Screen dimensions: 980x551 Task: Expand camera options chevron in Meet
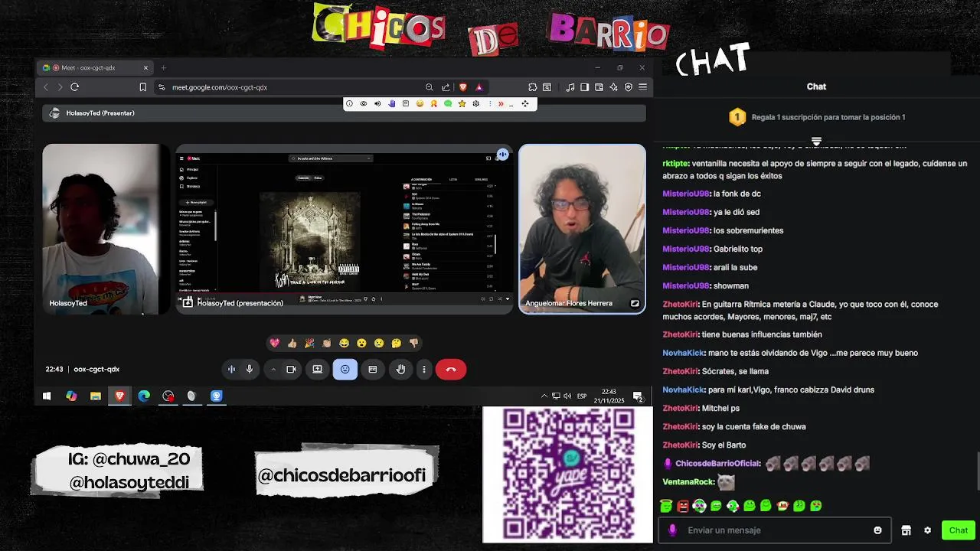pos(273,370)
